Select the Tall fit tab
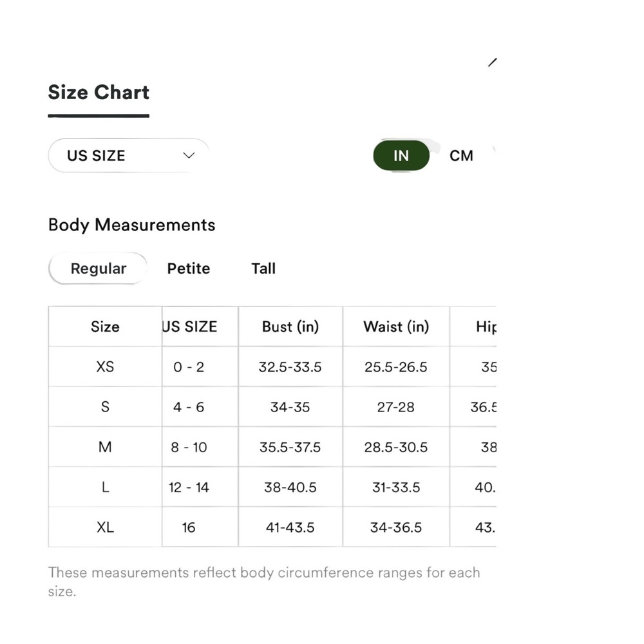 pyautogui.click(x=263, y=269)
